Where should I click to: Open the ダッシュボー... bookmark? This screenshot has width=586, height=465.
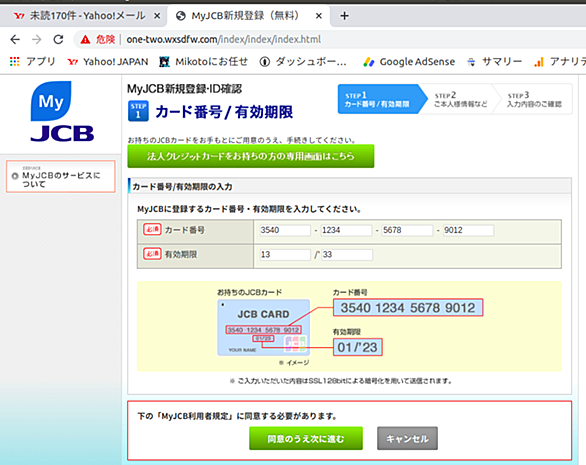click(303, 61)
